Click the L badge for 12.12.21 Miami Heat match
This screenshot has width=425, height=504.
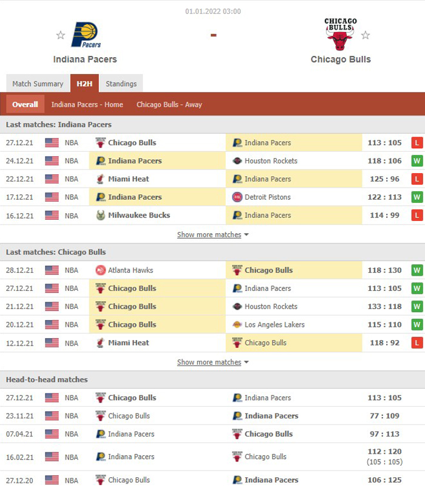[417, 343]
